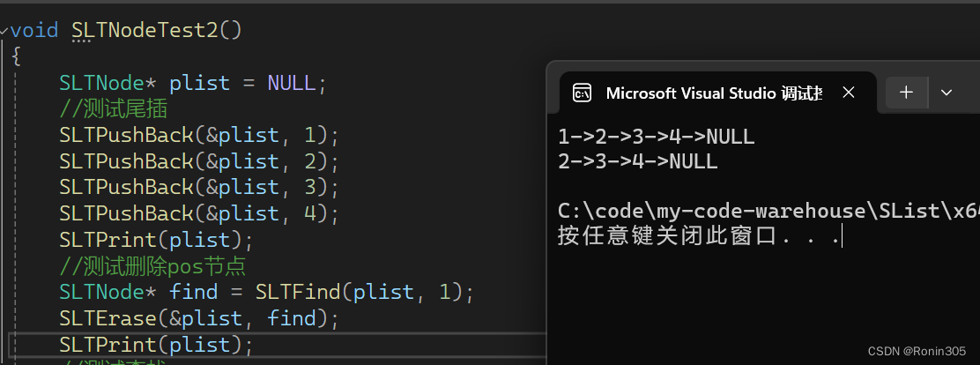Click the 测试删除pos节点 comment
The height and width of the screenshot is (365, 980).
click(x=153, y=266)
